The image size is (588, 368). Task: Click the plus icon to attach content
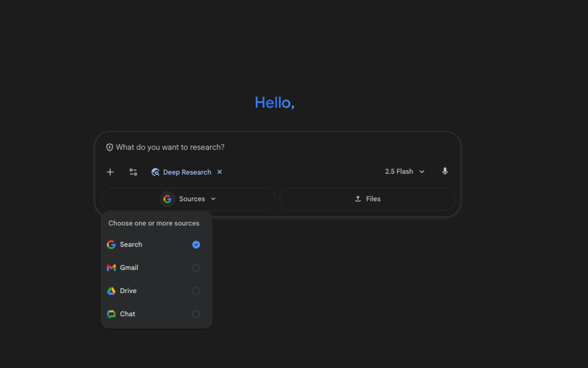pos(110,172)
